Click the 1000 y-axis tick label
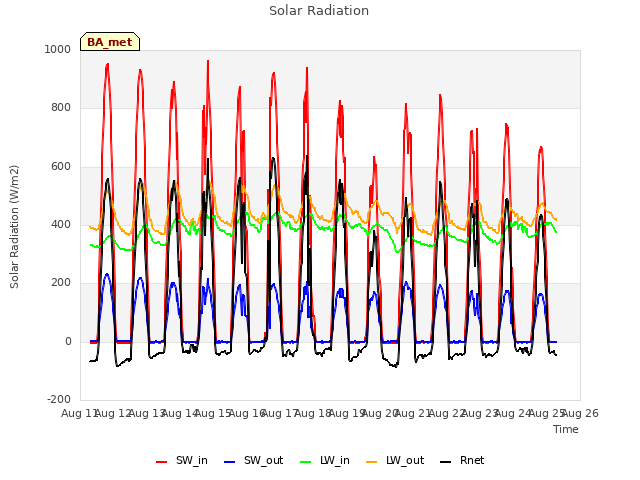 pos(58,49)
